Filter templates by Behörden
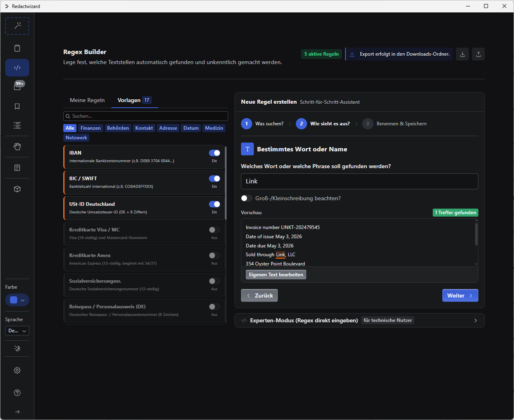Screen dimensions: 514x420 [118, 128]
